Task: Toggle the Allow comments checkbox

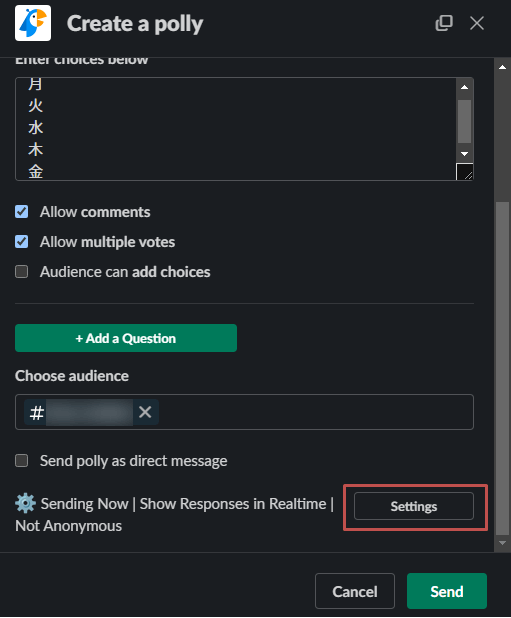Action: pos(22,212)
